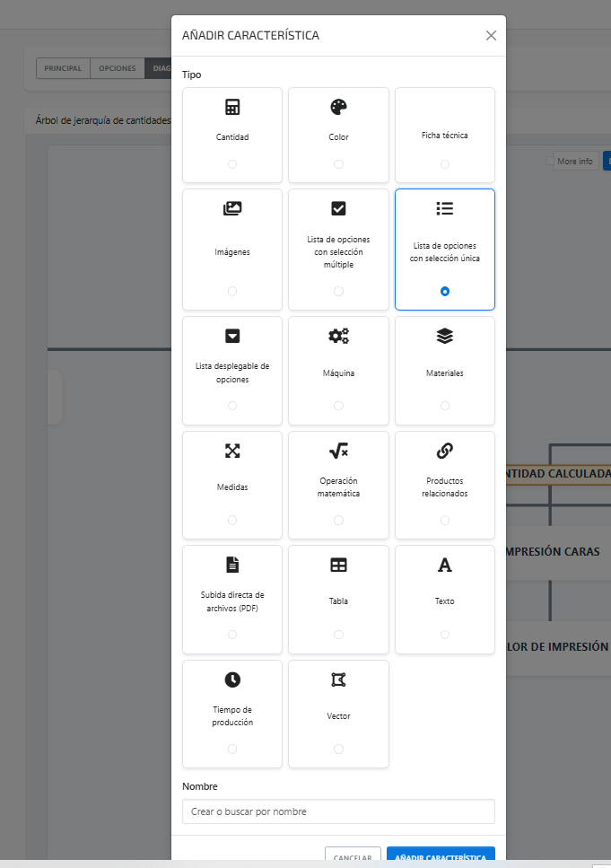
Task: Click the Cantidad calculator icon
Action: click(232, 107)
